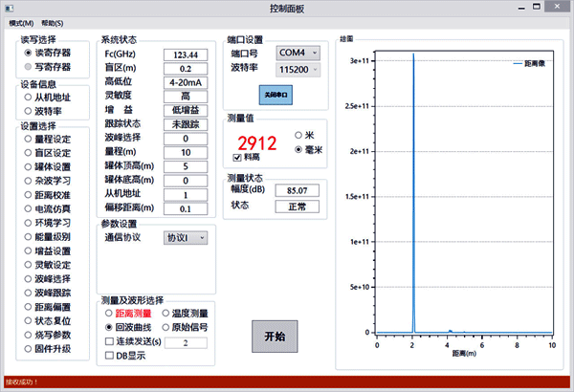Switch measurement unit to 米

coord(299,135)
